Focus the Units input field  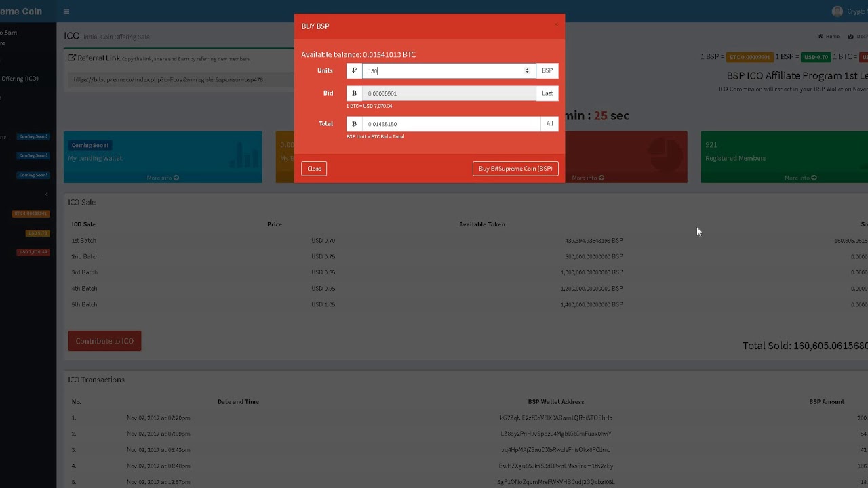pos(449,70)
